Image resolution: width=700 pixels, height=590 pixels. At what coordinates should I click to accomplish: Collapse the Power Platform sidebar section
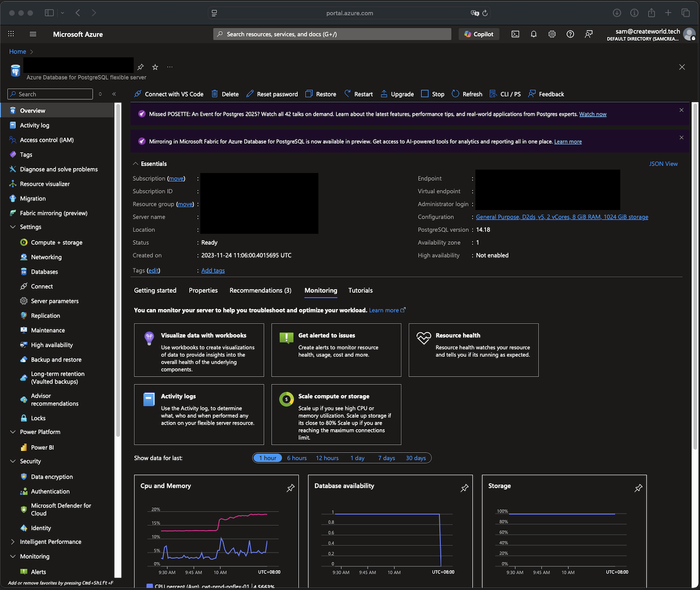pyautogui.click(x=13, y=432)
